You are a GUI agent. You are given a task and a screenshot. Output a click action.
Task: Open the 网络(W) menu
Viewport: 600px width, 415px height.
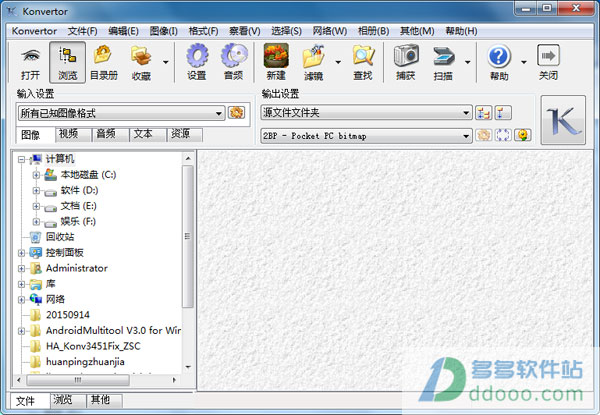pos(329,31)
